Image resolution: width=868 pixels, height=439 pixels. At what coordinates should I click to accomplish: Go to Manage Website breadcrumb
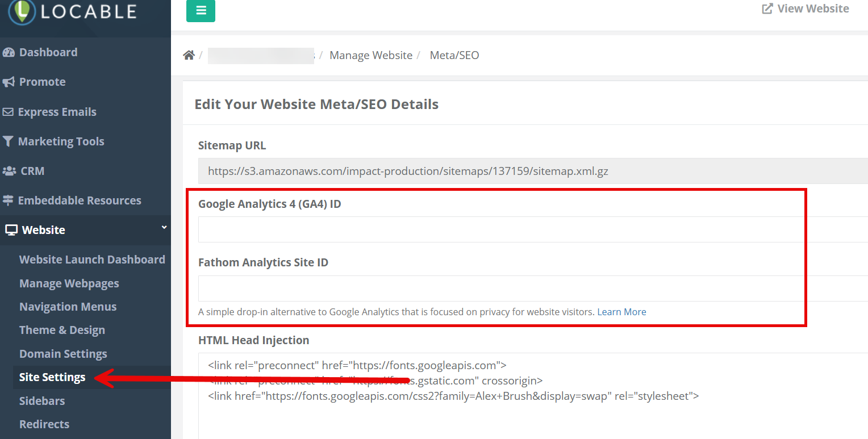(371, 55)
